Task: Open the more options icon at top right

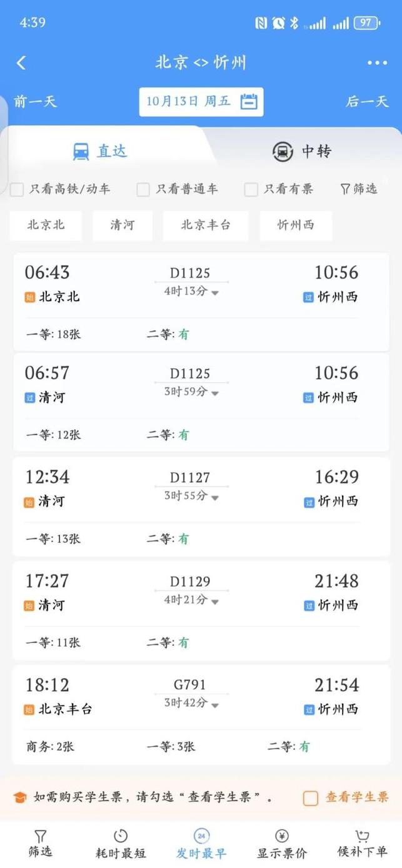Action: pos(378,62)
